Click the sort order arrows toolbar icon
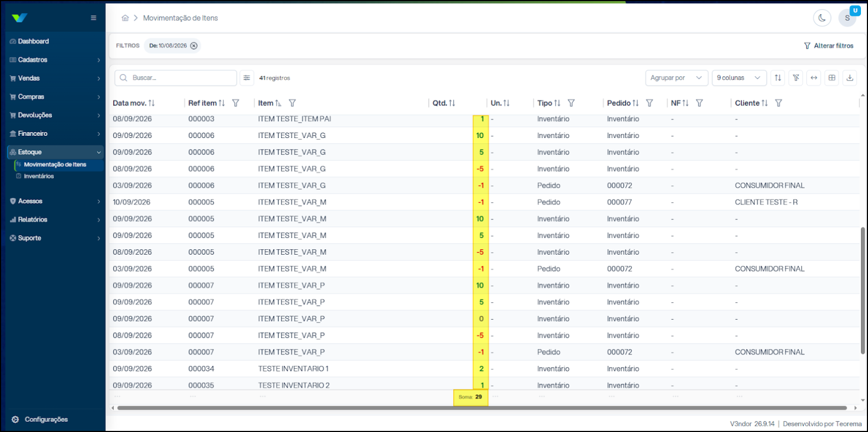868x432 pixels. (778, 78)
